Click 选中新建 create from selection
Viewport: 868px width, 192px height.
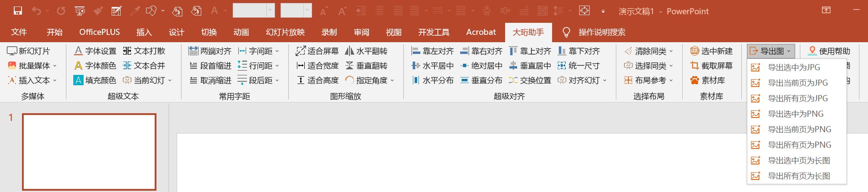(x=711, y=51)
